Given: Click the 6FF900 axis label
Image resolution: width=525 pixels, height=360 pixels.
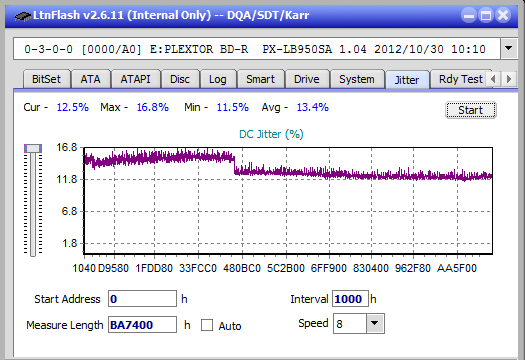Looking at the screenshot, I should 329,268.
